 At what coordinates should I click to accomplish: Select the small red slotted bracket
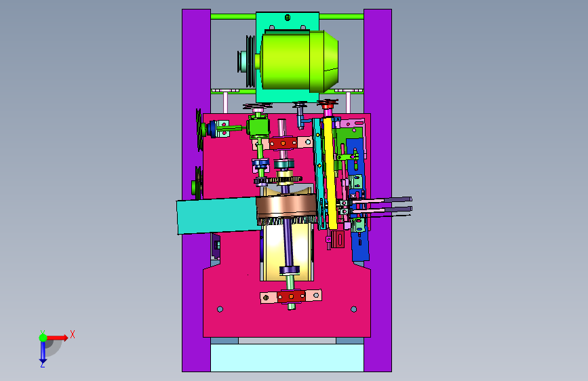pyautogui.click(x=338, y=239)
